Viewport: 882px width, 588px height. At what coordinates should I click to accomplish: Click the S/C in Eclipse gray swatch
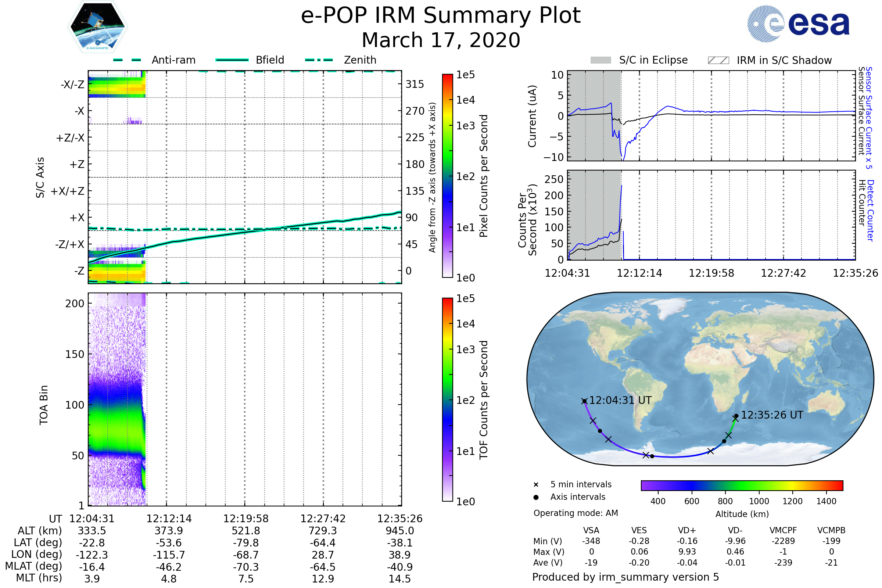pos(600,60)
